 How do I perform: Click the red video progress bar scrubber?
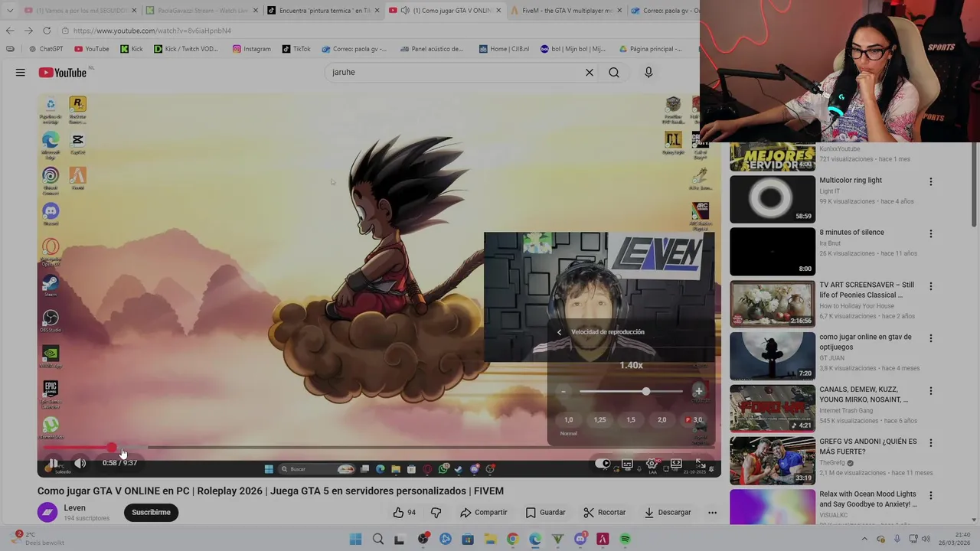click(x=112, y=448)
